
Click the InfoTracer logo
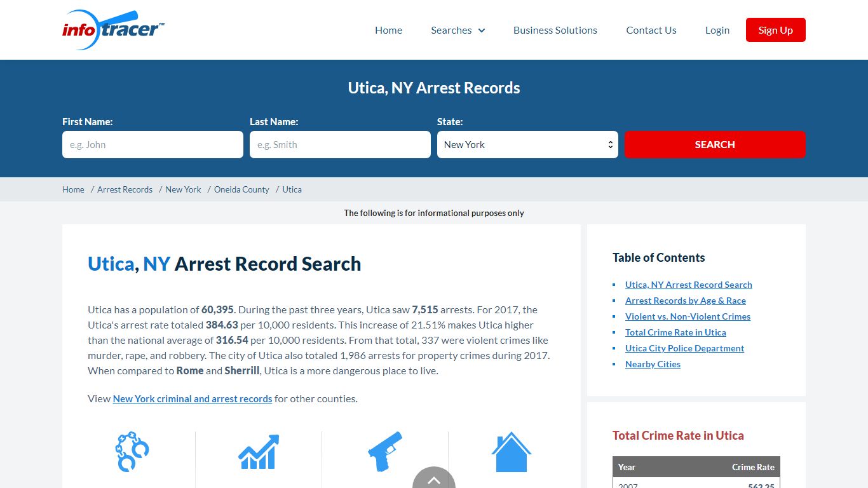(x=114, y=29)
